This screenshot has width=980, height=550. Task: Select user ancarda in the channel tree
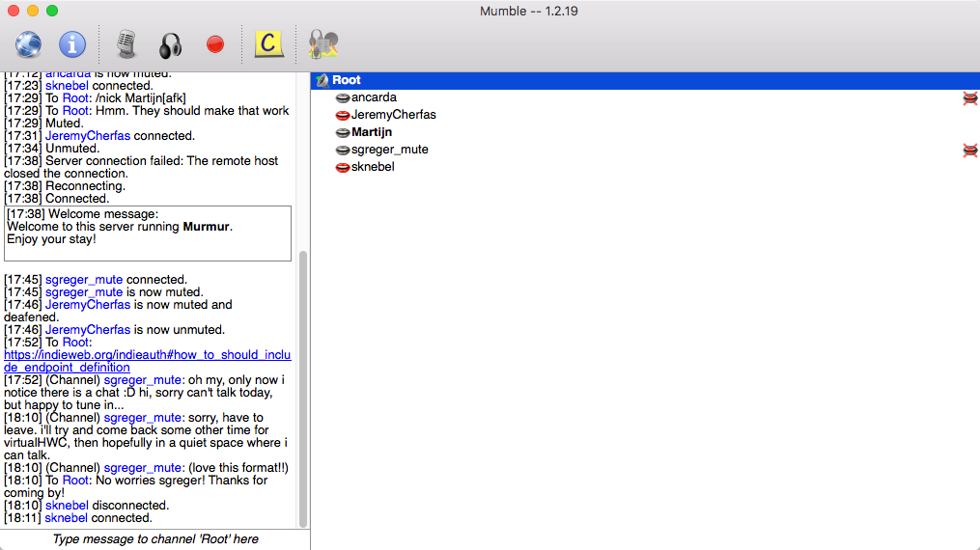(374, 97)
